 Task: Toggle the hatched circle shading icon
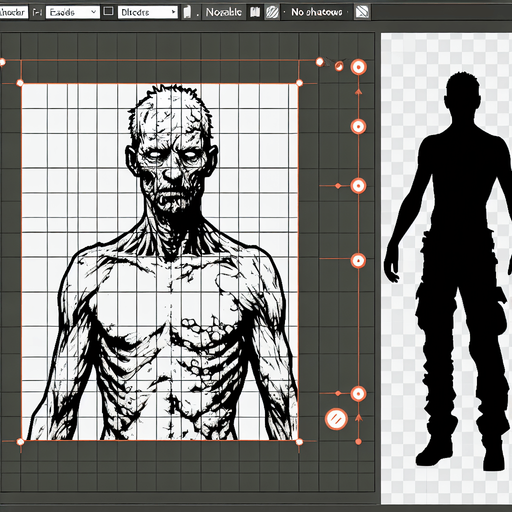click(x=272, y=13)
